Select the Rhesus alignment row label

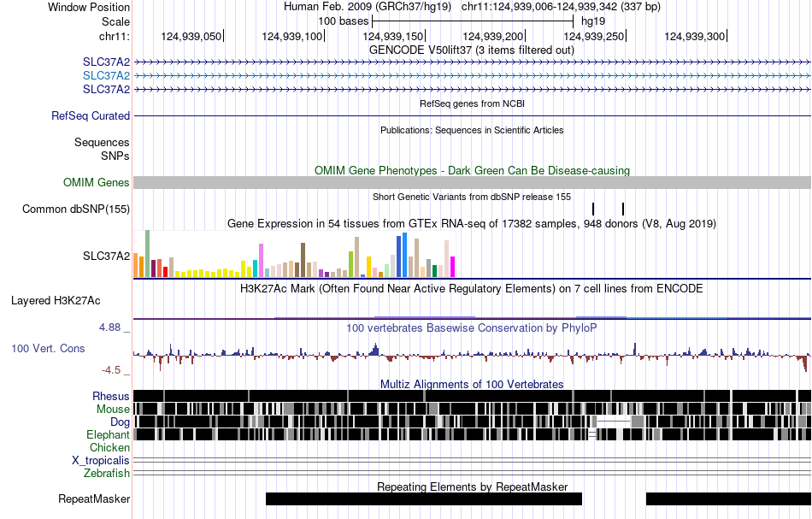click(x=111, y=396)
